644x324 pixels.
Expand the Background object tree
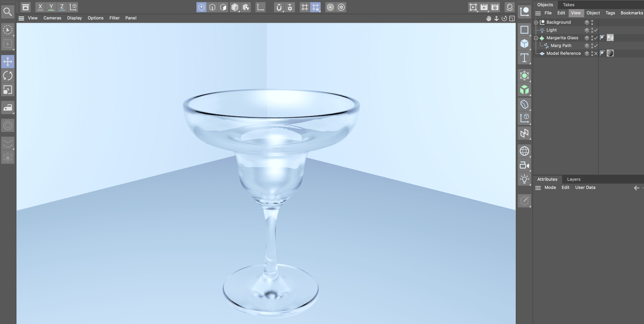click(x=536, y=22)
